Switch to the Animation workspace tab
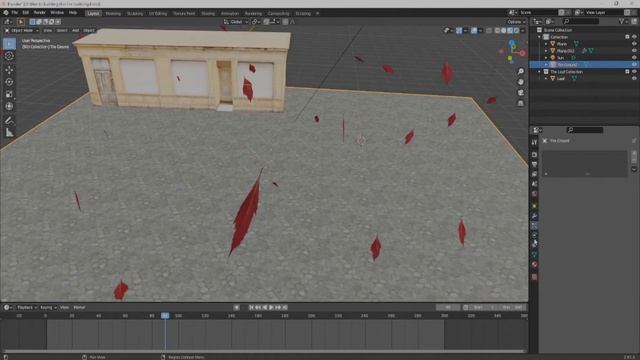Viewport: 640px width, 360px height. tap(230, 13)
